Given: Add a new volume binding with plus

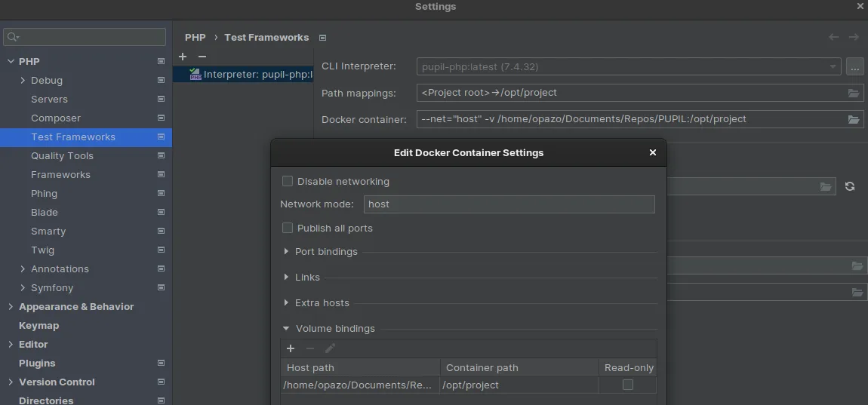Looking at the screenshot, I should tap(291, 348).
